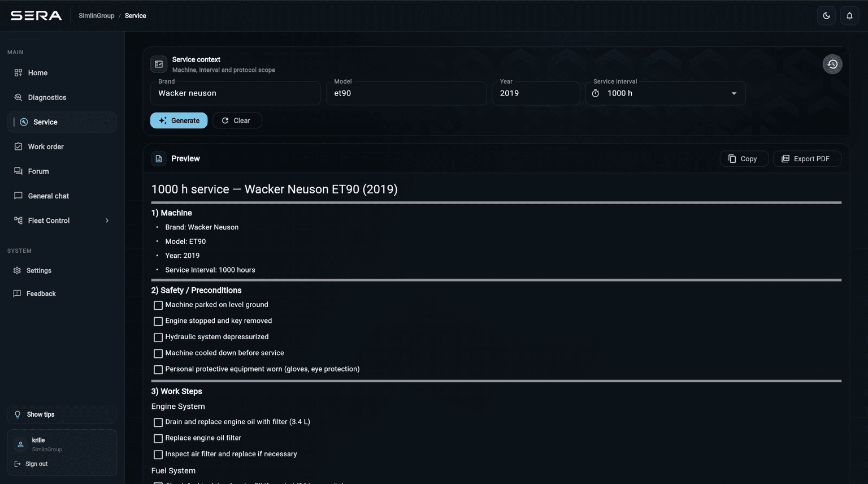Click the Diagnostics magnifier icon

pyautogui.click(x=18, y=97)
